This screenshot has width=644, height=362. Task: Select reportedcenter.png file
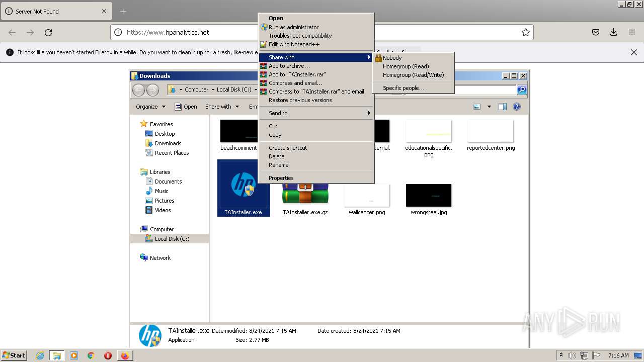pyautogui.click(x=491, y=136)
